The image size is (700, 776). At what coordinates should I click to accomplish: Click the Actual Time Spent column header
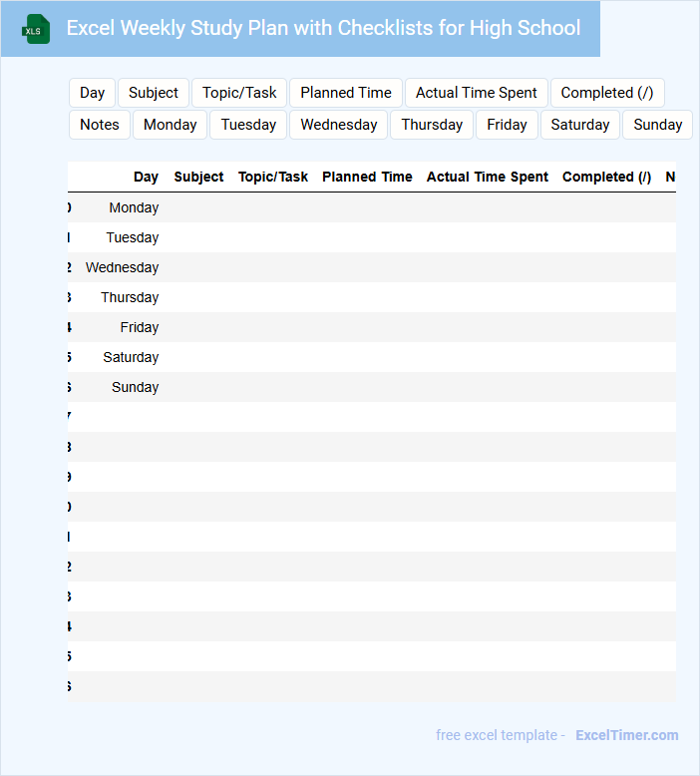point(488,177)
